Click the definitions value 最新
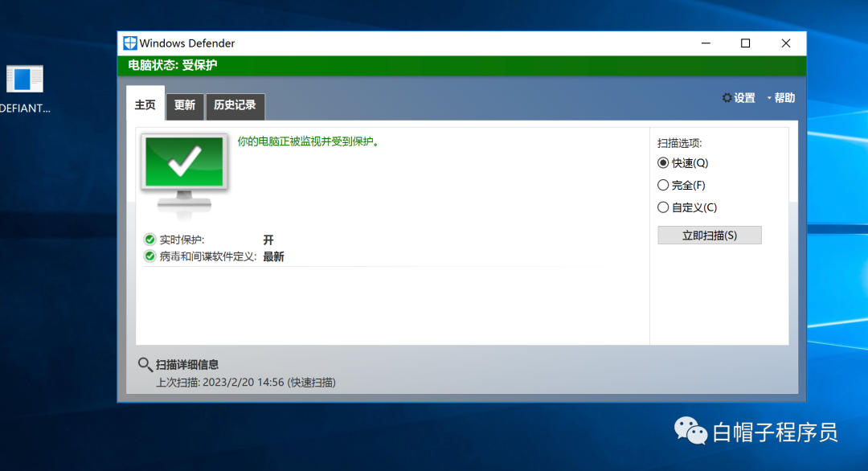Viewport: 868px width, 471px height. click(x=273, y=257)
